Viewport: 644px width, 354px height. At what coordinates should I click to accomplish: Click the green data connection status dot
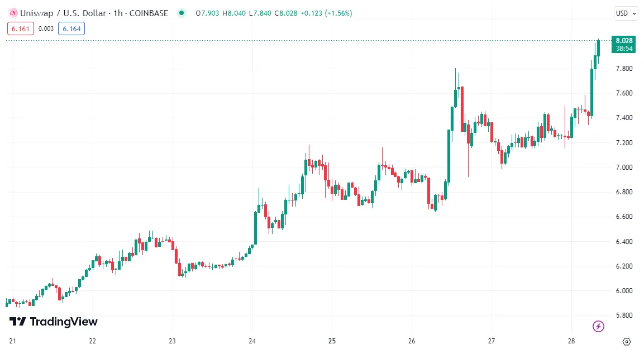(180, 13)
